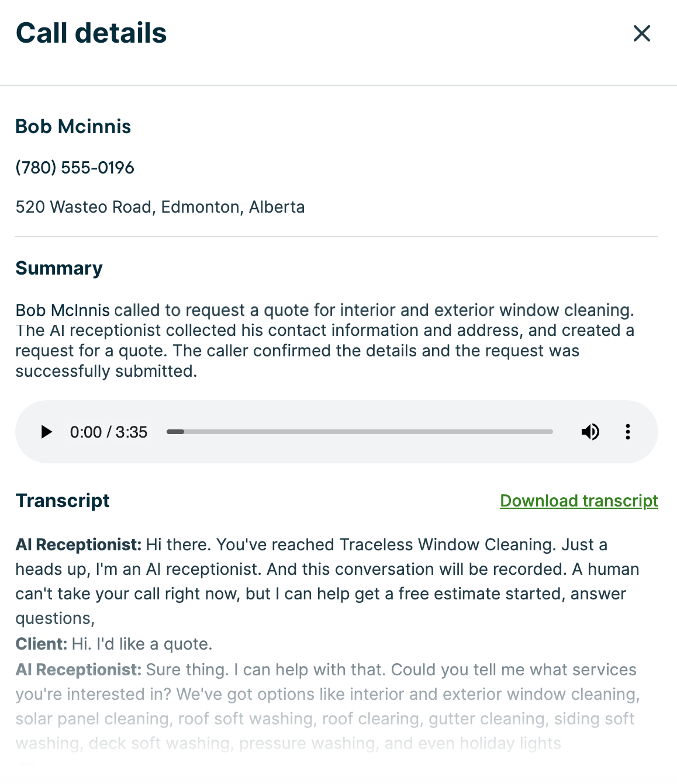Click the Client speaker label in transcript
Screen dimensions: 677x784
pos(41,644)
